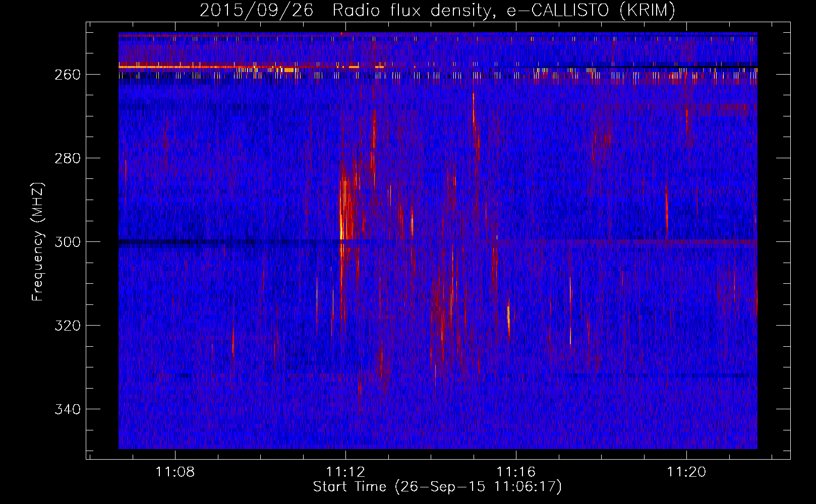The width and height of the screenshot is (816, 504).
Task: Select the 340 frequency tick label
Action: pos(68,409)
